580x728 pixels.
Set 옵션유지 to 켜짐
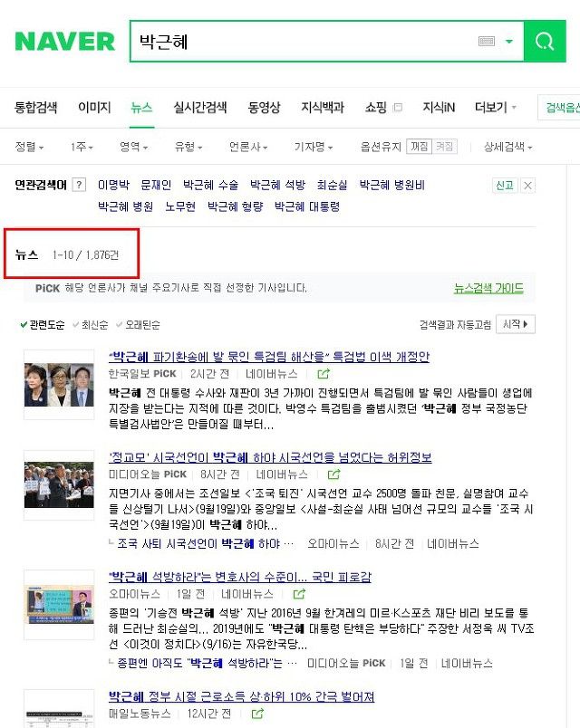(x=444, y=147)
